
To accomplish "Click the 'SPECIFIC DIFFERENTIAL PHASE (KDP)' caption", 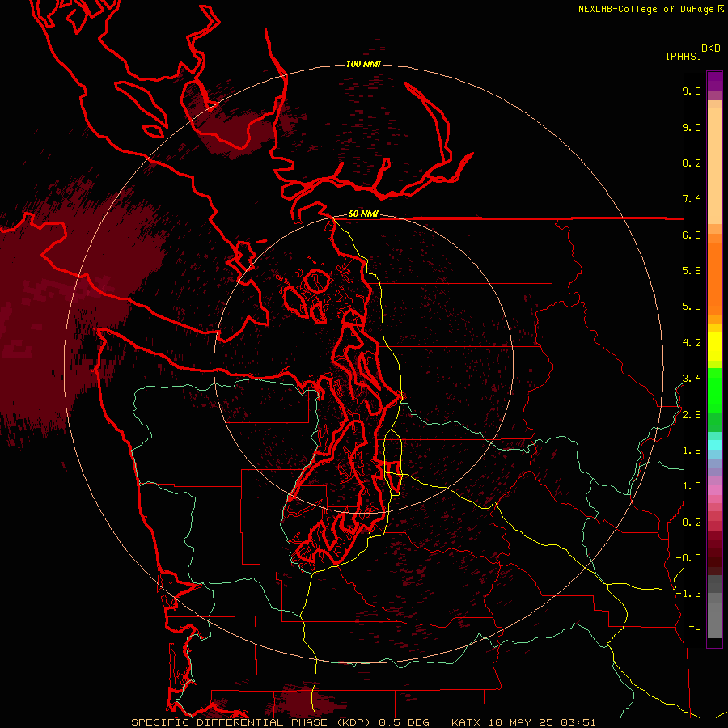I will (x=250, y=722).
